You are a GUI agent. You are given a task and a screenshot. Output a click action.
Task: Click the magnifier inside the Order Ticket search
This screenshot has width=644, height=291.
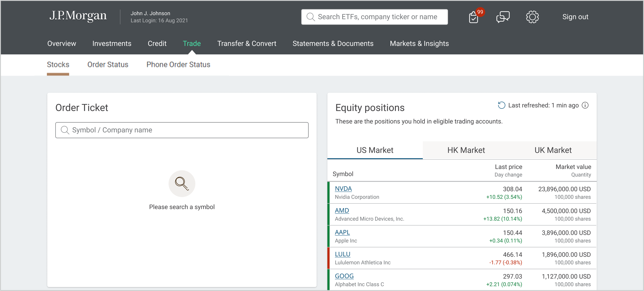(x=65, y=130)
